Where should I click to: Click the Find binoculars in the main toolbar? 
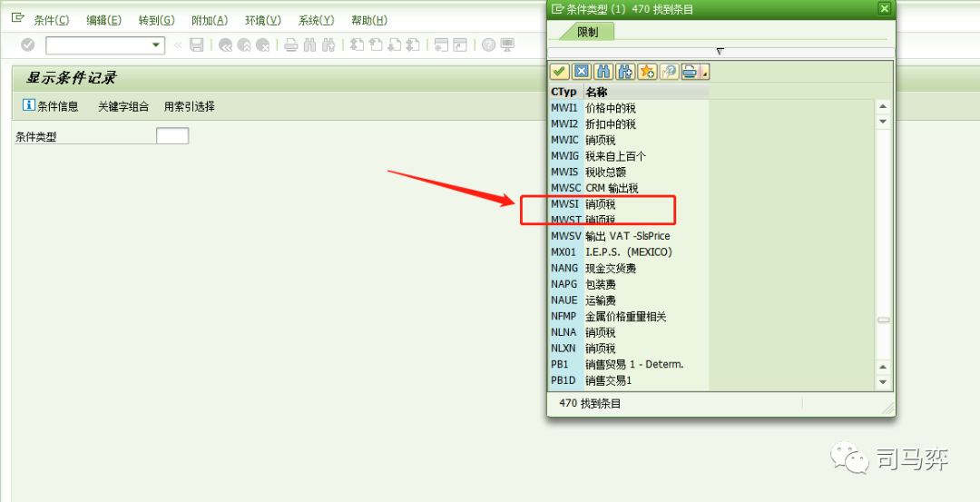tap(310, 45)
